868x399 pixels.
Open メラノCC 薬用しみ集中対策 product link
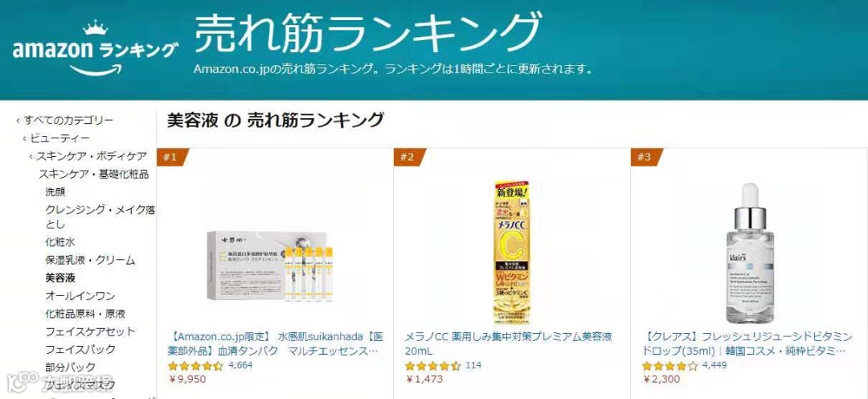(x=509, y=344)
